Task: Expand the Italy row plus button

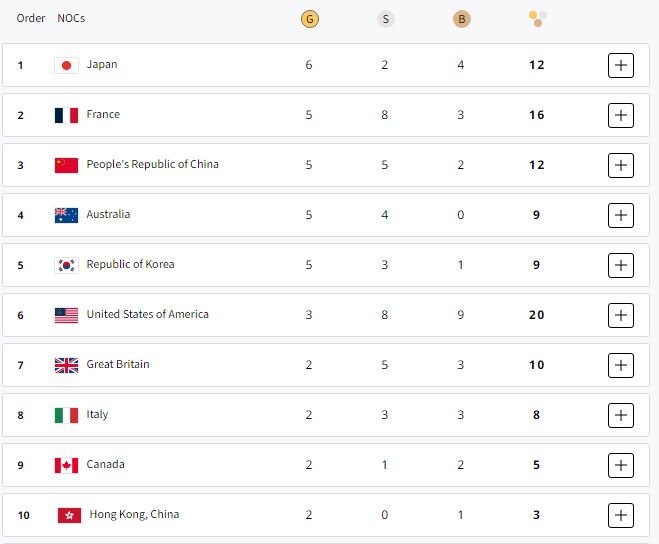Action: click(x=621, y=415)
